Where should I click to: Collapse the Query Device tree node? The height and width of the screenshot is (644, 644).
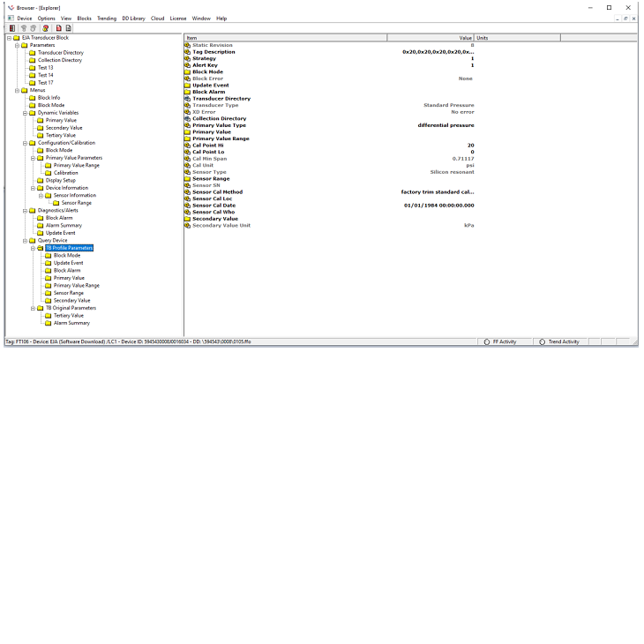25,240
